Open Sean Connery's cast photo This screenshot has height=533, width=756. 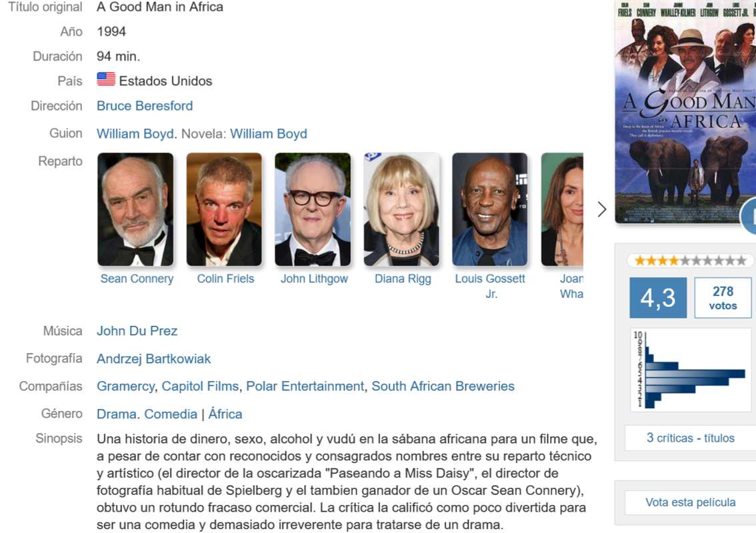135,209
